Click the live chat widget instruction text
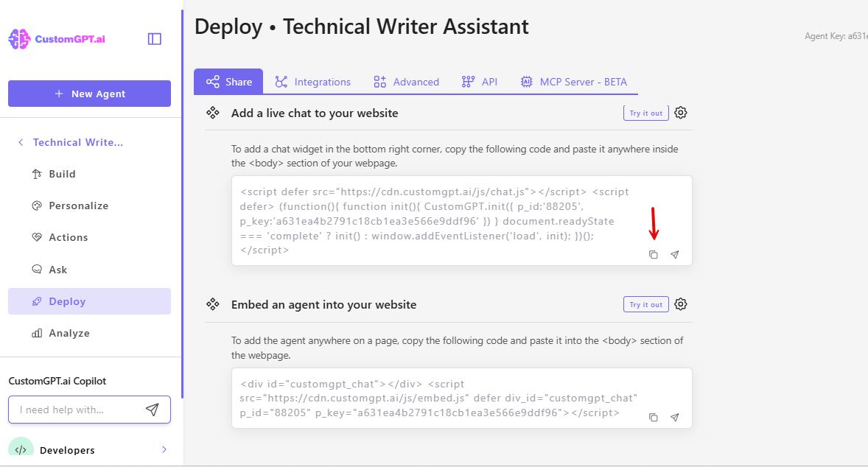Screen dimensions: 868x467 455,156
